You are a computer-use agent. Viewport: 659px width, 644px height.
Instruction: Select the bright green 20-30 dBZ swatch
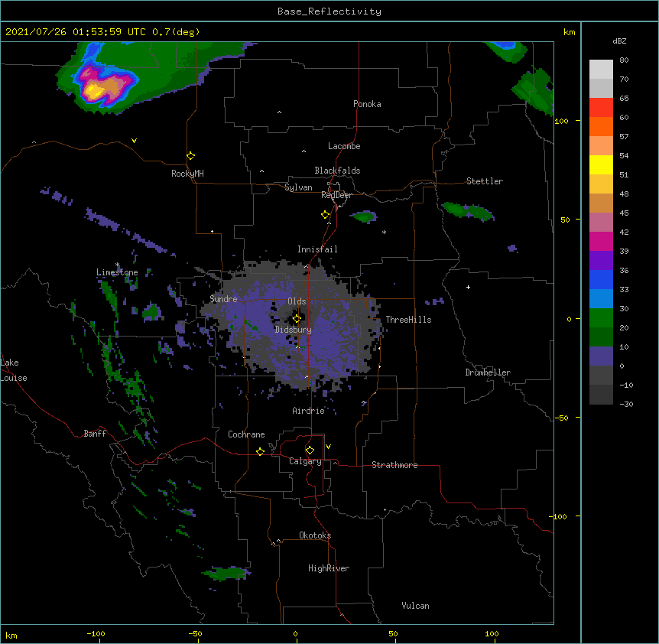click(601, 318)
